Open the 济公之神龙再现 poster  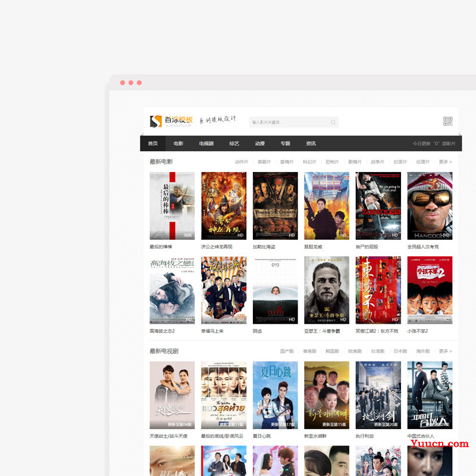pyautogui.click(x=224, y=206)
